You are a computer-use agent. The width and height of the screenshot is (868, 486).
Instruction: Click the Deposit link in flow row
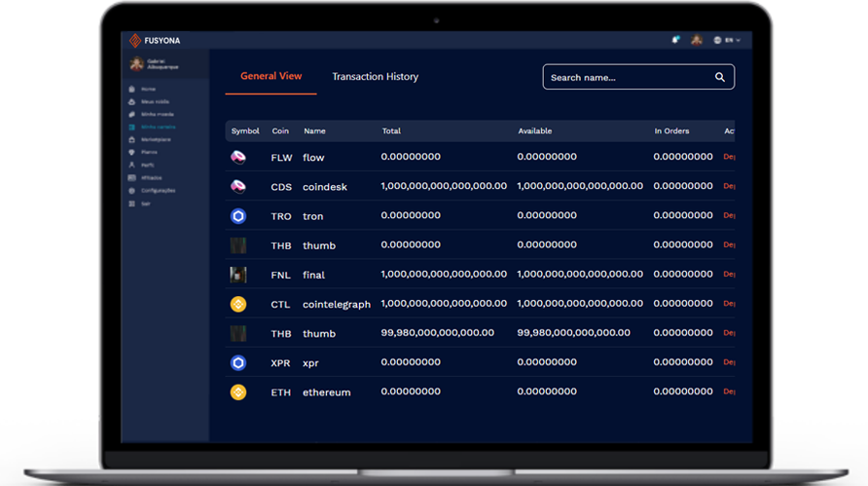729,157
